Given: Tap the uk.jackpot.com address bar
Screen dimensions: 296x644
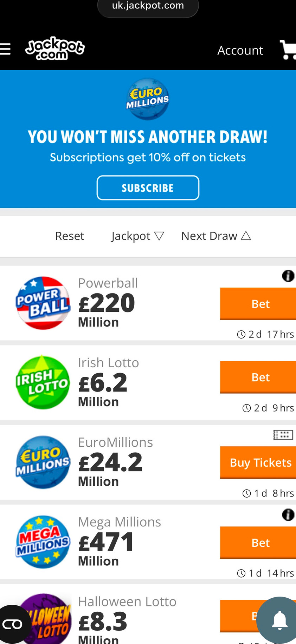Looking at the screenshot, I should point(148,6).
